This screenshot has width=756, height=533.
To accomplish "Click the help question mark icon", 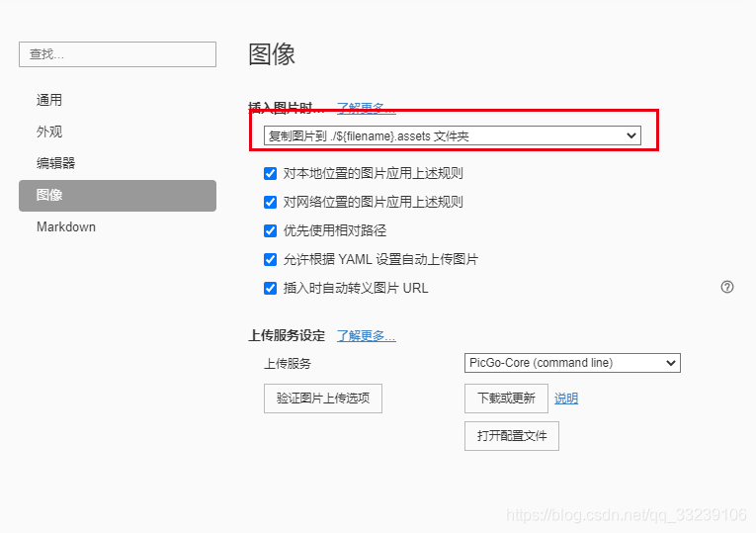I will (x=727, y=287).
